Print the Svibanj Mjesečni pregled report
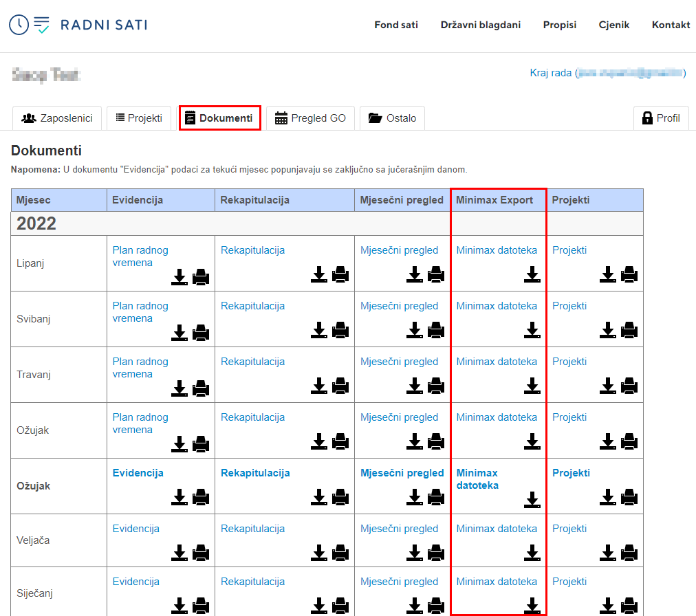Image resolution: width=696 pixels, height=616 pixels. point(436,331)
